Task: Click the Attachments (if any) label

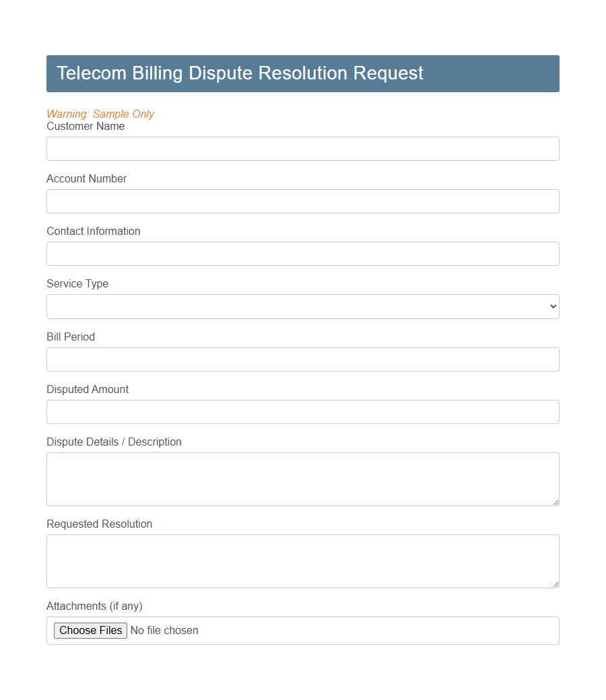Action: point(94,606)
